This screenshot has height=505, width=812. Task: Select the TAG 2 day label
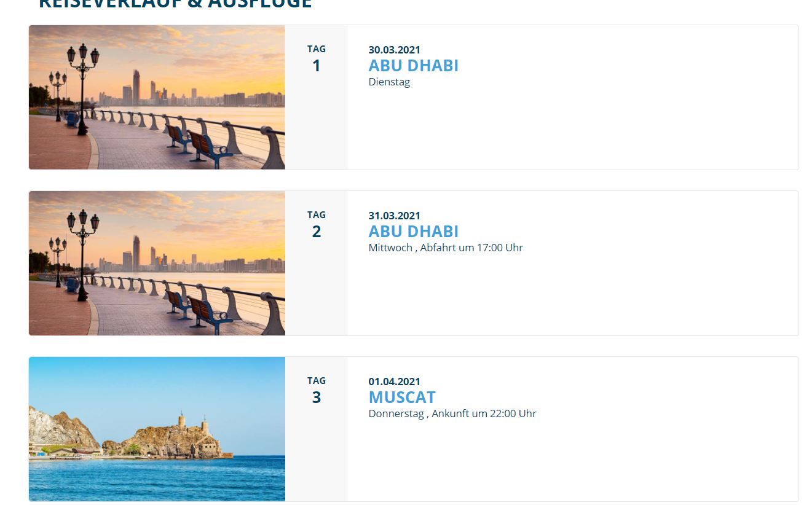pos(317,224)
